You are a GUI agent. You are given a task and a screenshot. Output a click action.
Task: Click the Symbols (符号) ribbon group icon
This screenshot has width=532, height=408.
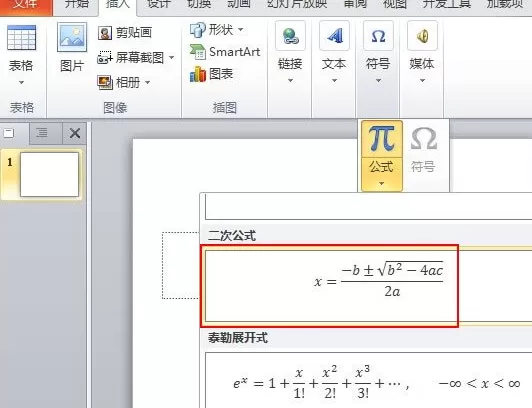click(378, 36)
